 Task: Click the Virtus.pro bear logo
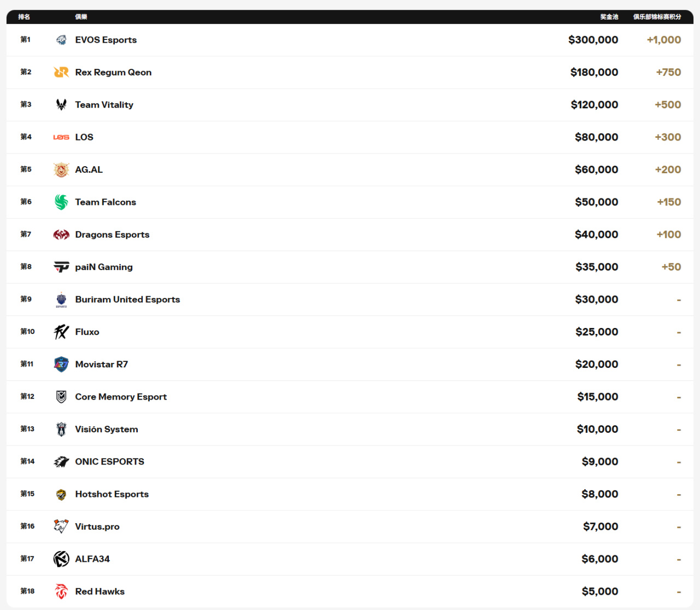[x=61, y=526]
